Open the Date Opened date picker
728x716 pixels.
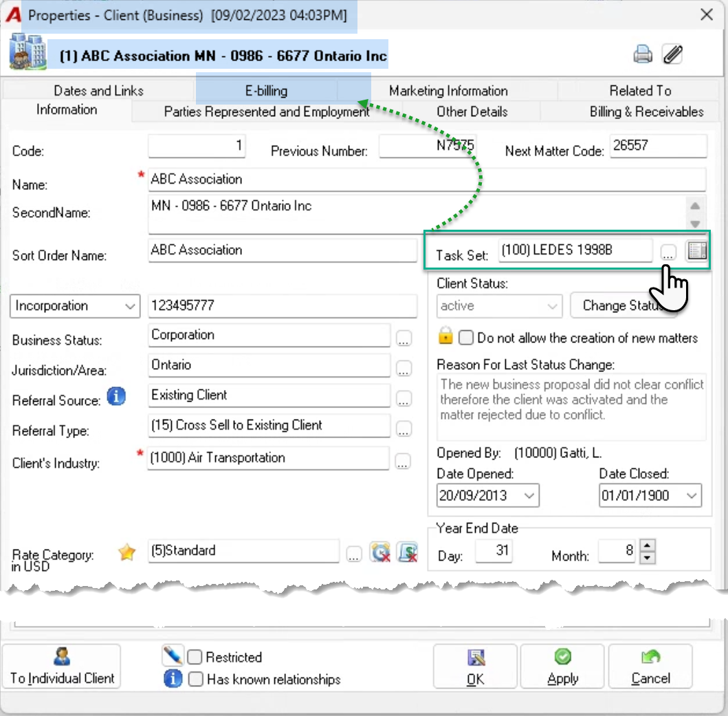(529, 496)
